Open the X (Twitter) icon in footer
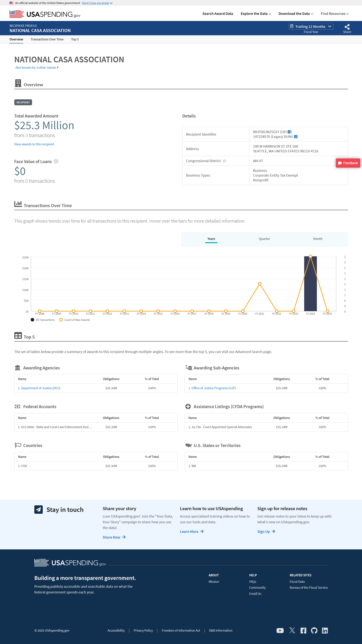 pyautogui.click(x=292, y=630)
